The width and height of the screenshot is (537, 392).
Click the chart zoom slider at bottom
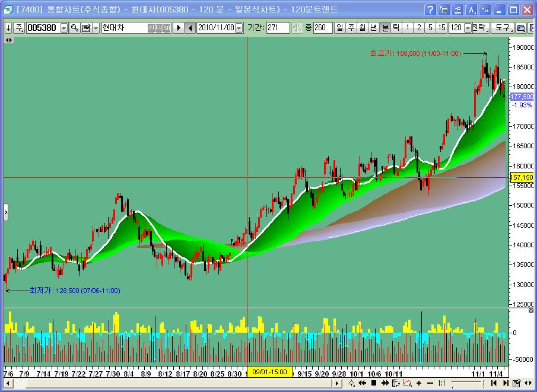coord(469,383)
